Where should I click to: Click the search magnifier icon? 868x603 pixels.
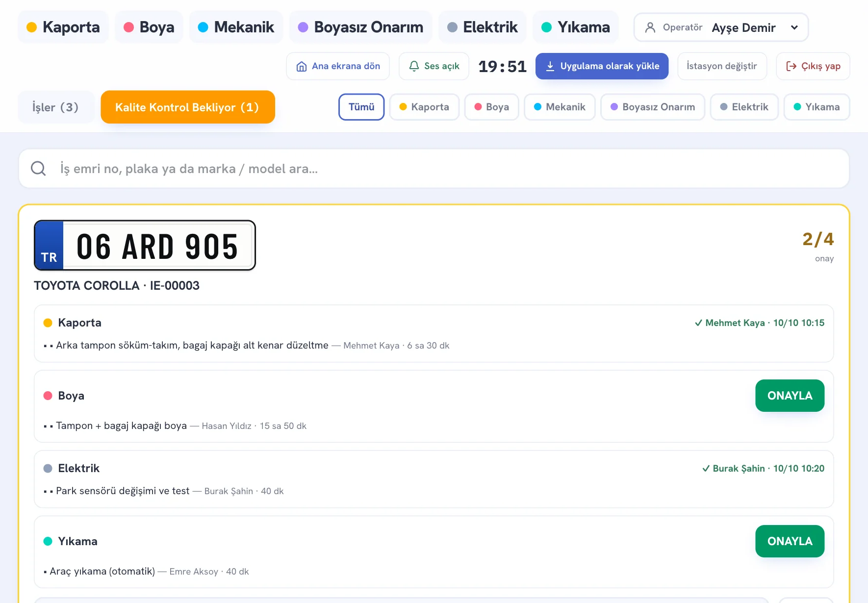(38, 169)
